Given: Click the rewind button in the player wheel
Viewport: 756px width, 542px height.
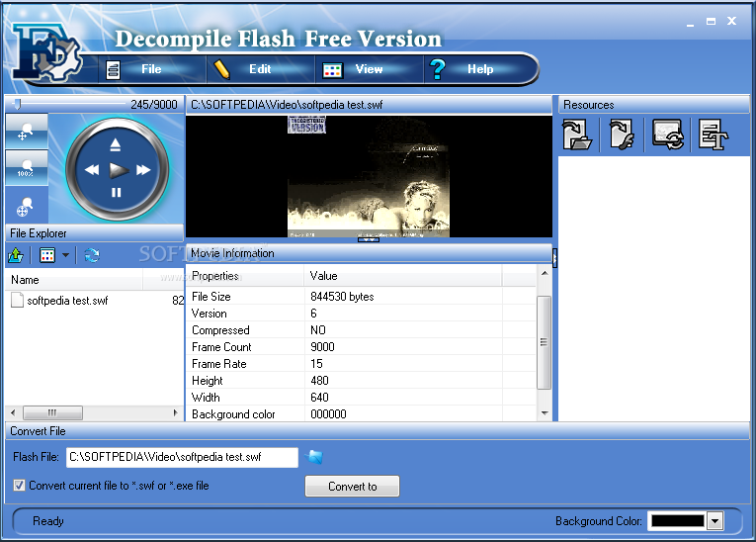Looking at the screenshot, I should (92, 170).
